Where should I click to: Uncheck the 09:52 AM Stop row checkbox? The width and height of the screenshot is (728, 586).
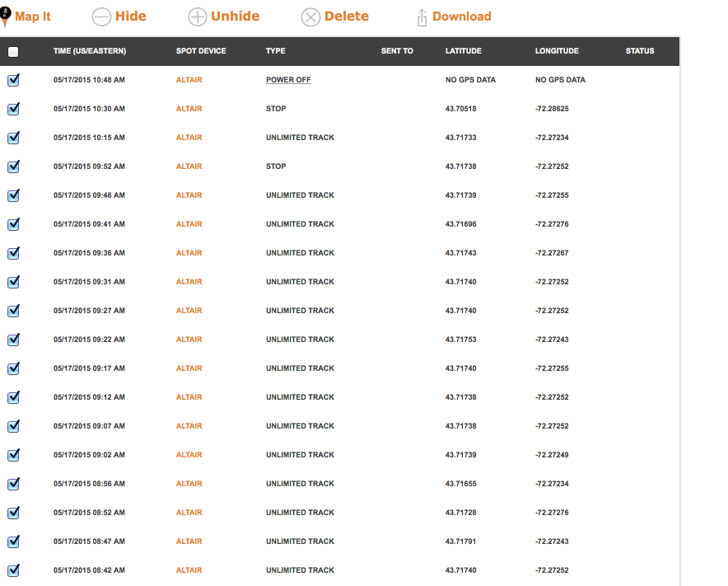[13, 166]
